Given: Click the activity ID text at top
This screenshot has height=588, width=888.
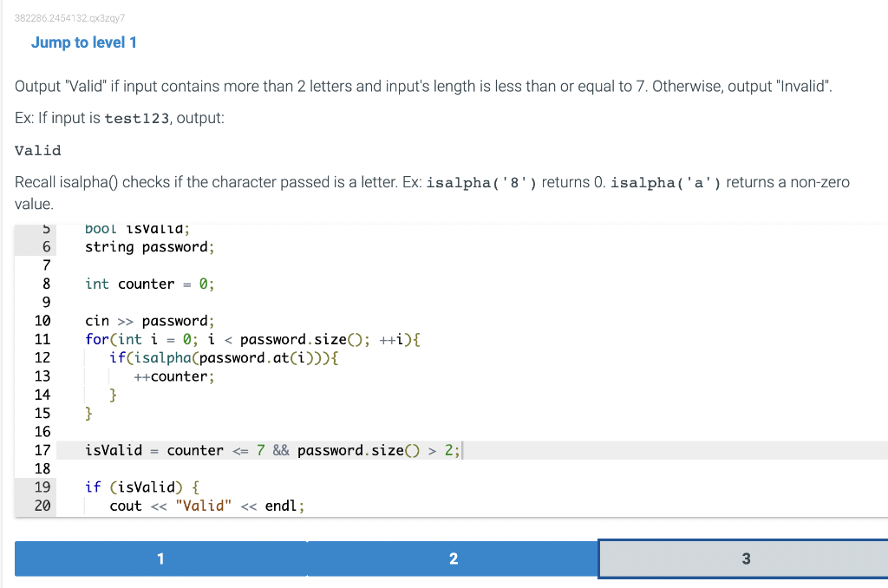Looking at the screenshot, I should pyautogui.click(x=69, y=17).
